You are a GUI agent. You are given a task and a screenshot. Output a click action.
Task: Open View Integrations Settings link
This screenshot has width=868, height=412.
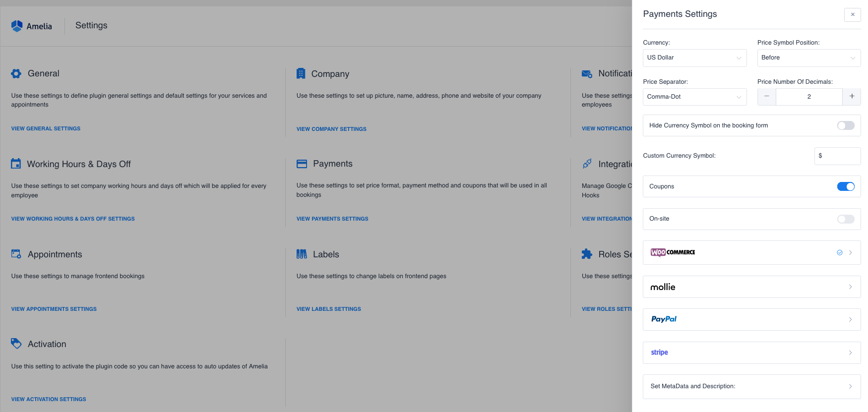click(607, 219)
